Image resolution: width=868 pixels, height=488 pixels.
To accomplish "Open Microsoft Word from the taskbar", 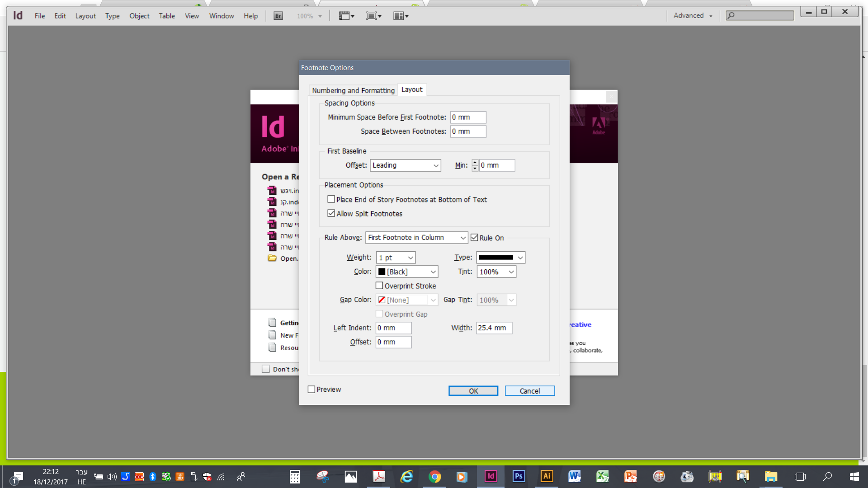I will point(575,476).
